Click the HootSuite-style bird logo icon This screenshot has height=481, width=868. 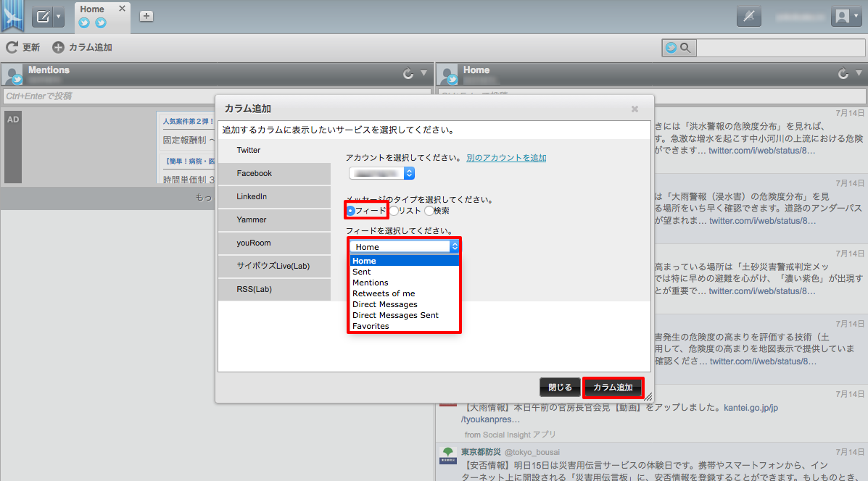12,15
